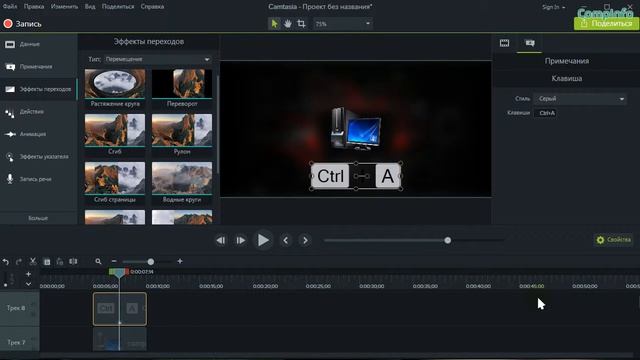Viewport: 640px width, 360px height.
Task: Click the Клавиши input field with Ctrl+A
Action: tap(546, 113)
